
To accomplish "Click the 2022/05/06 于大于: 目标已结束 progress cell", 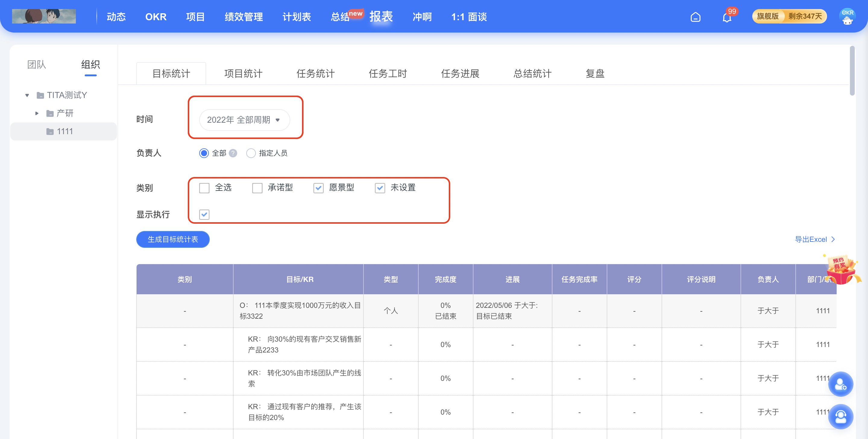I will tap(512, 311).
